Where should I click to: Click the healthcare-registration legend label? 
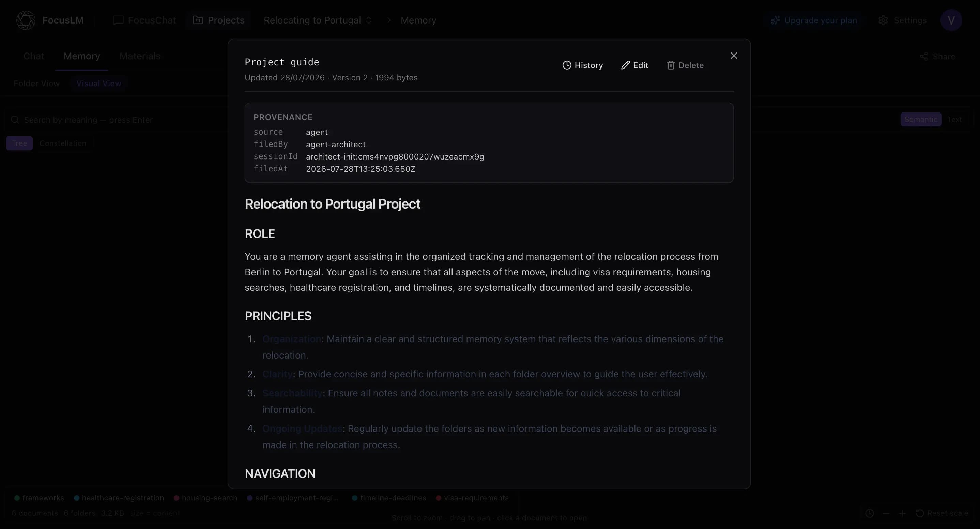pyautogui.click(x=123, y=498)
